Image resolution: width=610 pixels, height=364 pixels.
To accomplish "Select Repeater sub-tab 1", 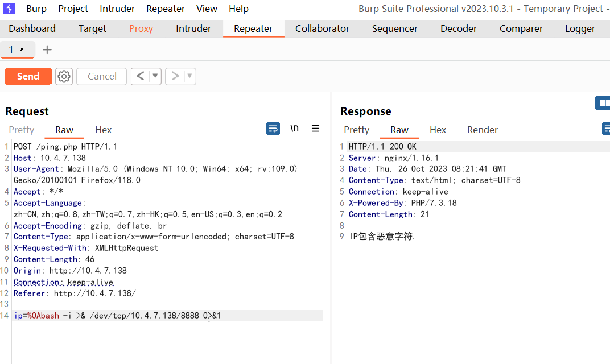I will [x=11, y=49].
